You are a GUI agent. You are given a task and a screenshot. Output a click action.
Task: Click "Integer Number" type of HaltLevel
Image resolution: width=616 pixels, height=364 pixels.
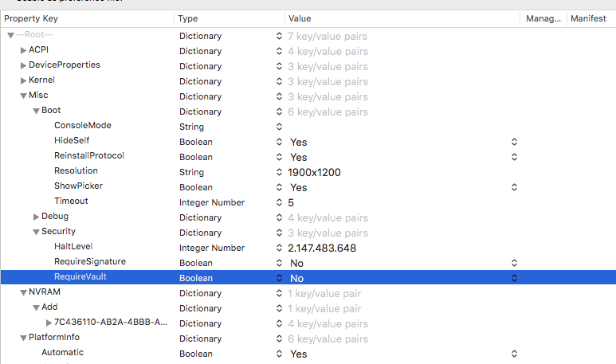(212, 249)
